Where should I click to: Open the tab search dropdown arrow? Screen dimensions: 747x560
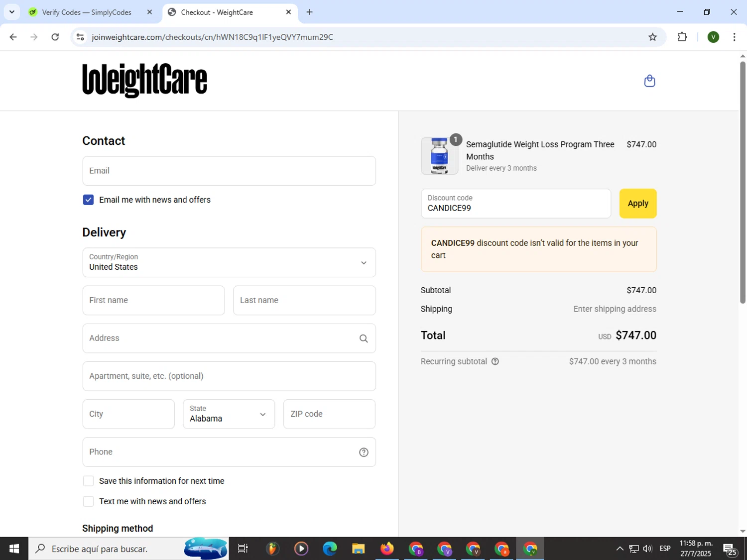[12, 12]
